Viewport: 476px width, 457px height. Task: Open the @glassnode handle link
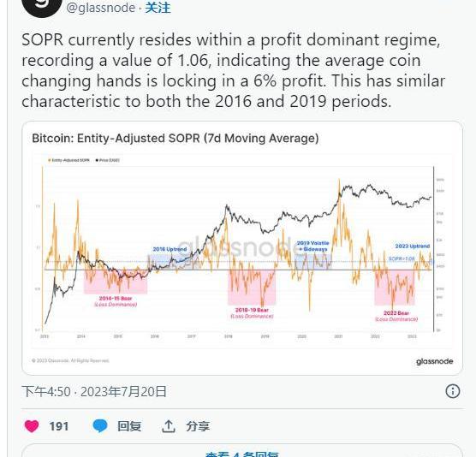click(x=101, y=8)
